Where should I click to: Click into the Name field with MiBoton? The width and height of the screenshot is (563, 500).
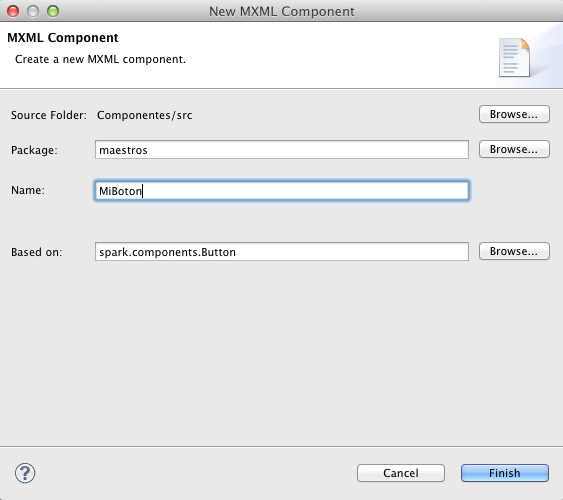point(282,191)
